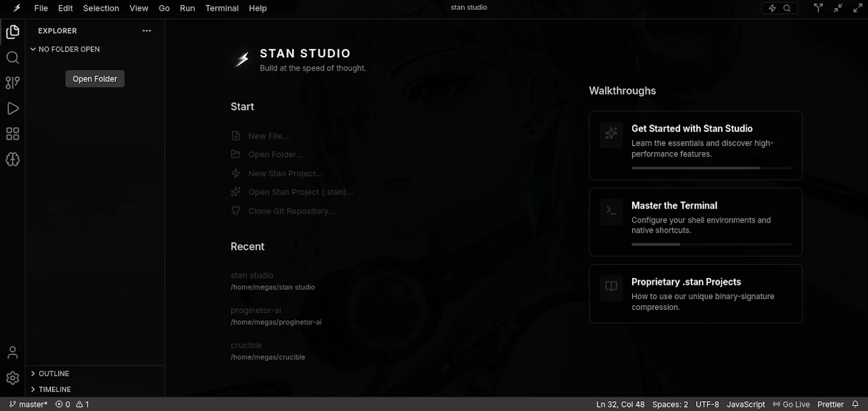Click Ln 32, Col 48 in status bar
The height and width of the screenshot is (411, 868).
621,404
